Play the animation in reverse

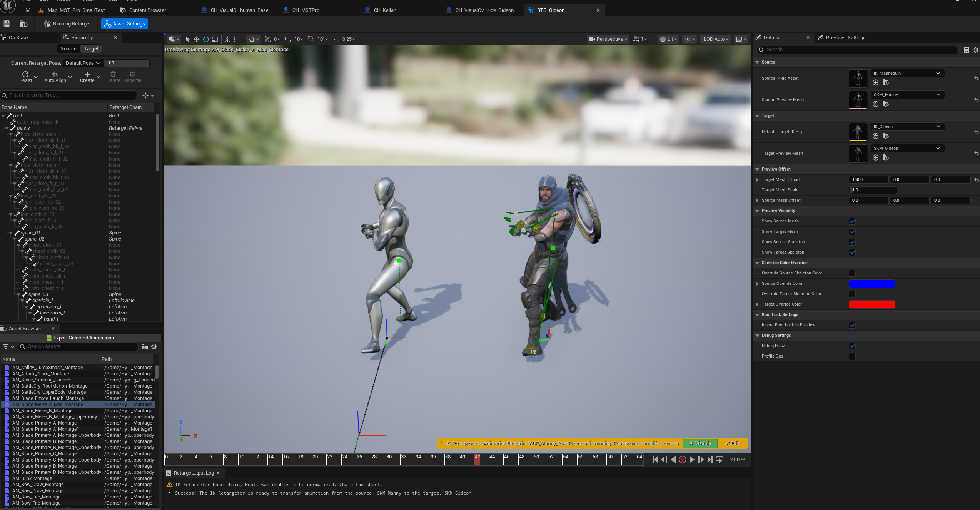tap(673, 460)
